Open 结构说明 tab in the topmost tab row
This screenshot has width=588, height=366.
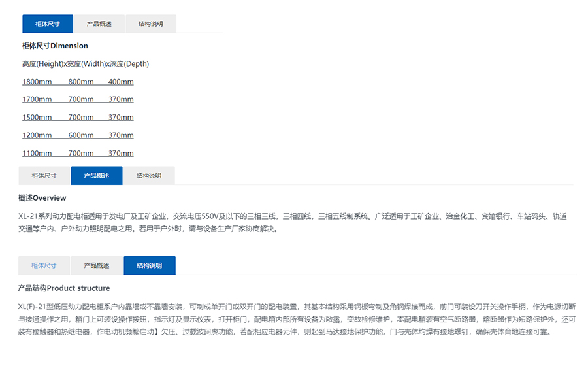(150, 24)
